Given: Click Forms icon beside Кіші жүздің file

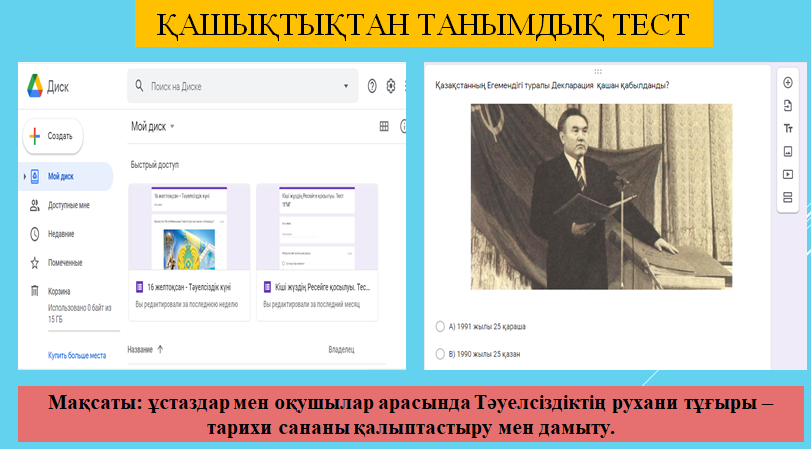Looking at the screenshot, I should coord(267,287).
